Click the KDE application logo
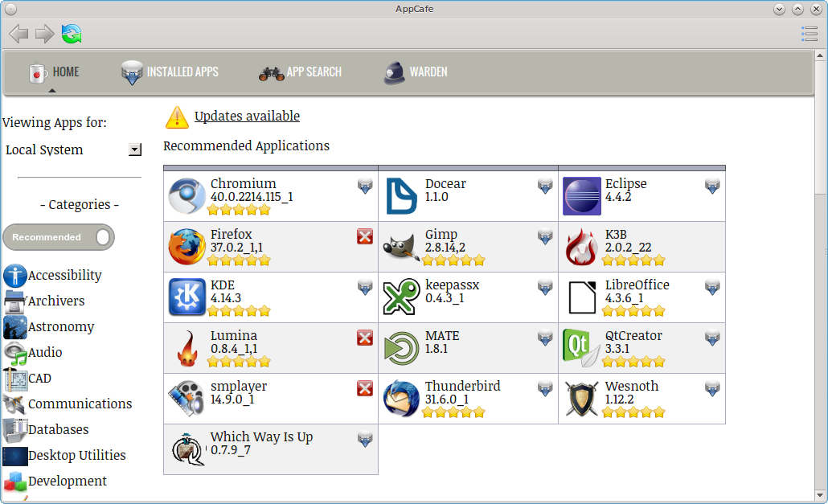828x504 pixels. pyautogui.click(x=187, y=297)
